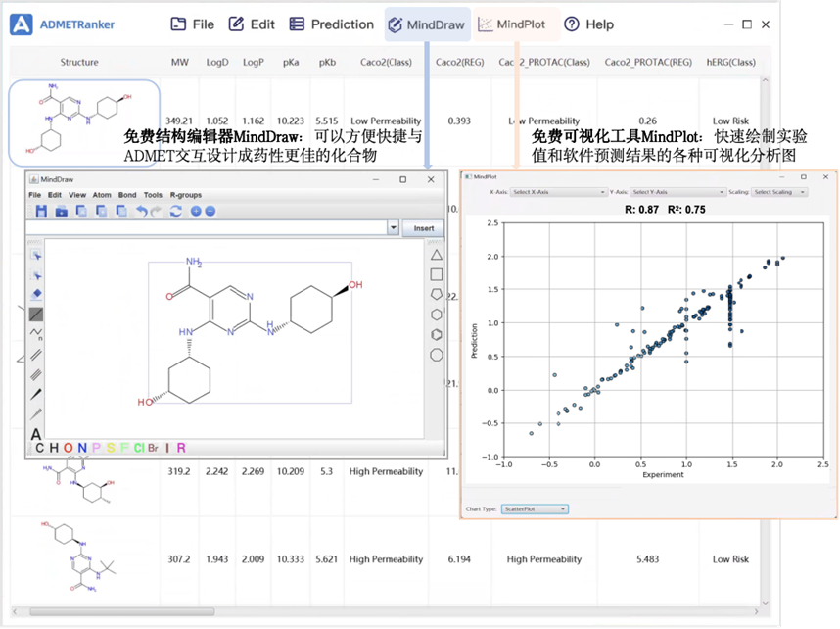Select the nitrogen N atom button
This screenshot has height=629, width=840.
coord(82,448)
